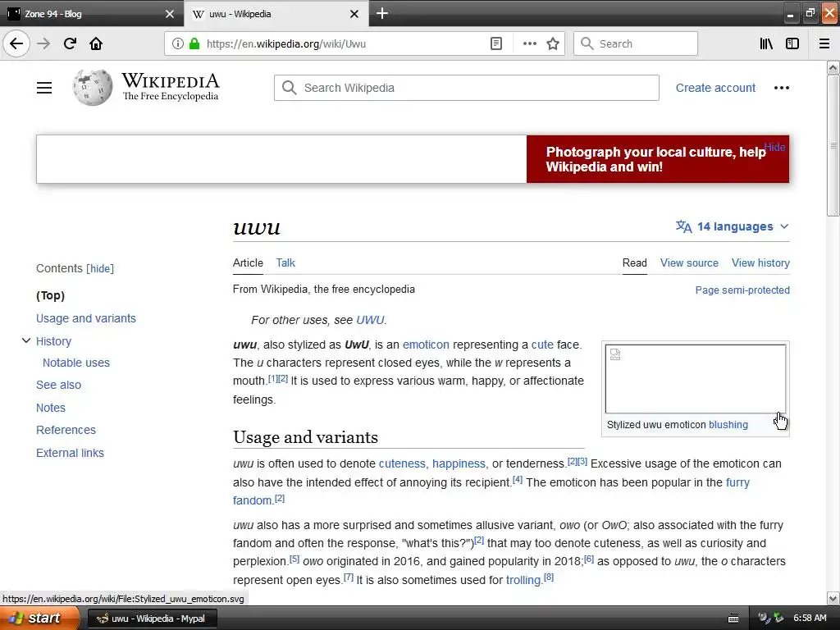Viewport: 840px width, 630px height.
Task: Click the uwu - Wikipedia - Mypal taskbar button
Action: click(151, 619)
